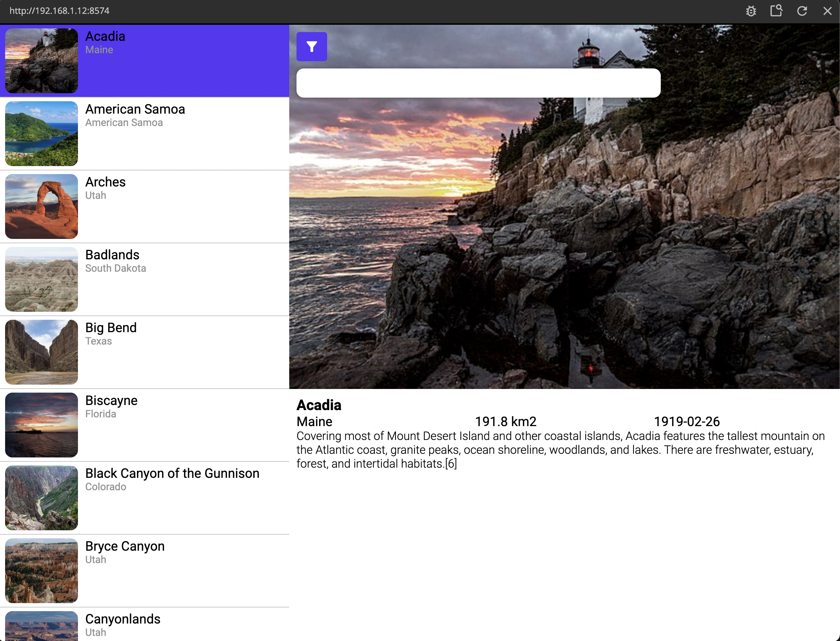Click the 191.8 km2 area value
840x641 pixels.
pyautogui.click(x=506, y=422)
